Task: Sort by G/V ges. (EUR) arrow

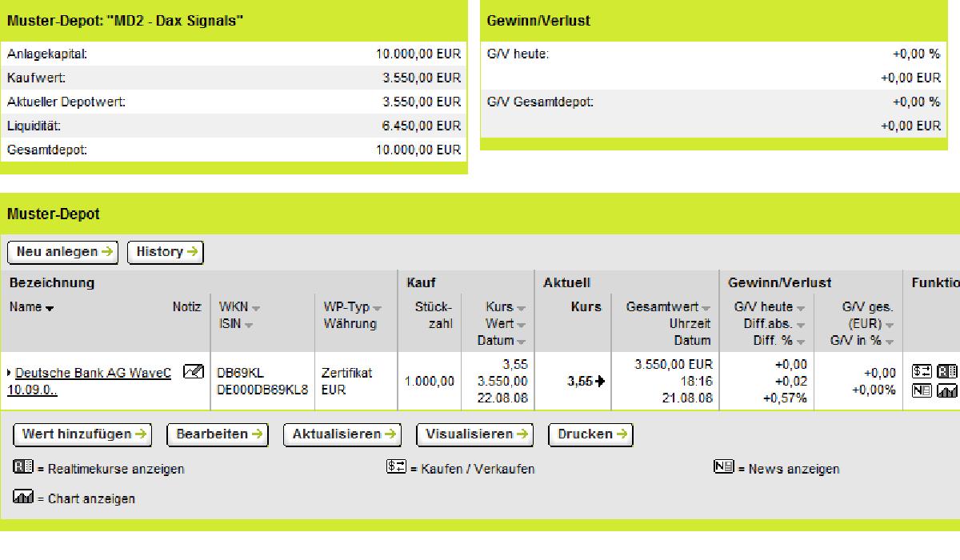Action: coord(890,325)
